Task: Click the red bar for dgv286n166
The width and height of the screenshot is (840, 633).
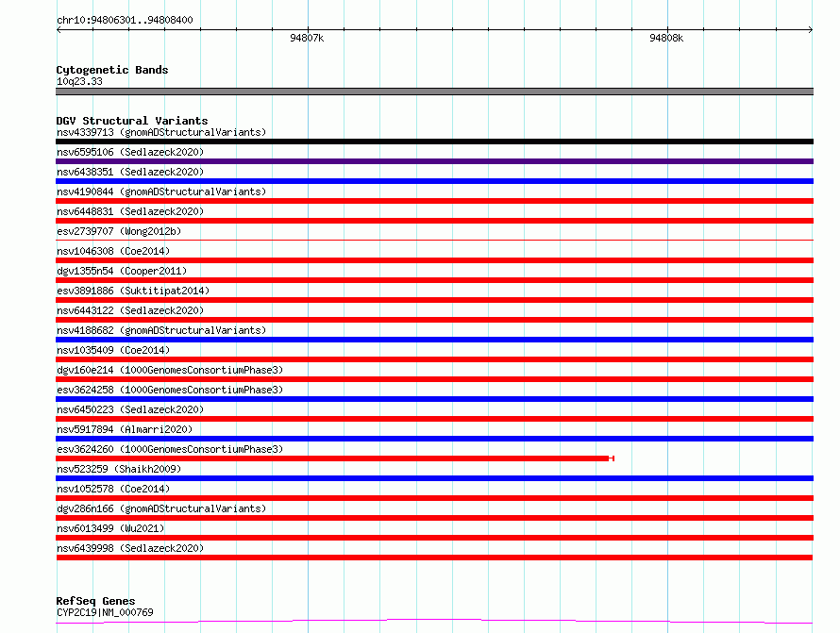Action: click(x=434, y=518)
